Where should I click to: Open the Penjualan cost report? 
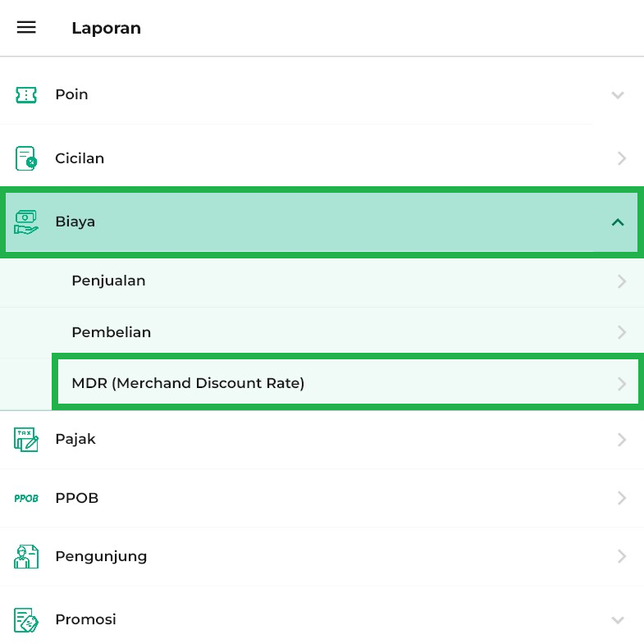click(x=108, y=281)
